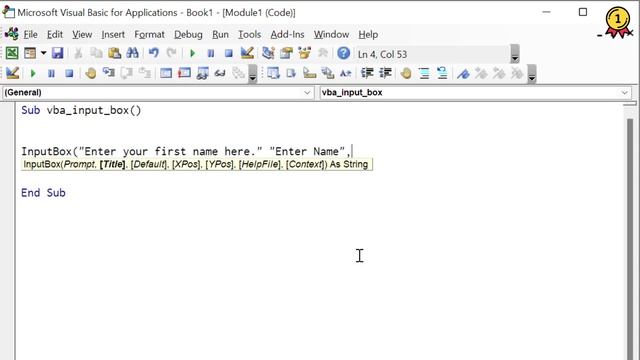Expand options arrow after the bookmark icons
Image resolution: width=640 pixels, height=360 pixels.
[x=531, y=74]
